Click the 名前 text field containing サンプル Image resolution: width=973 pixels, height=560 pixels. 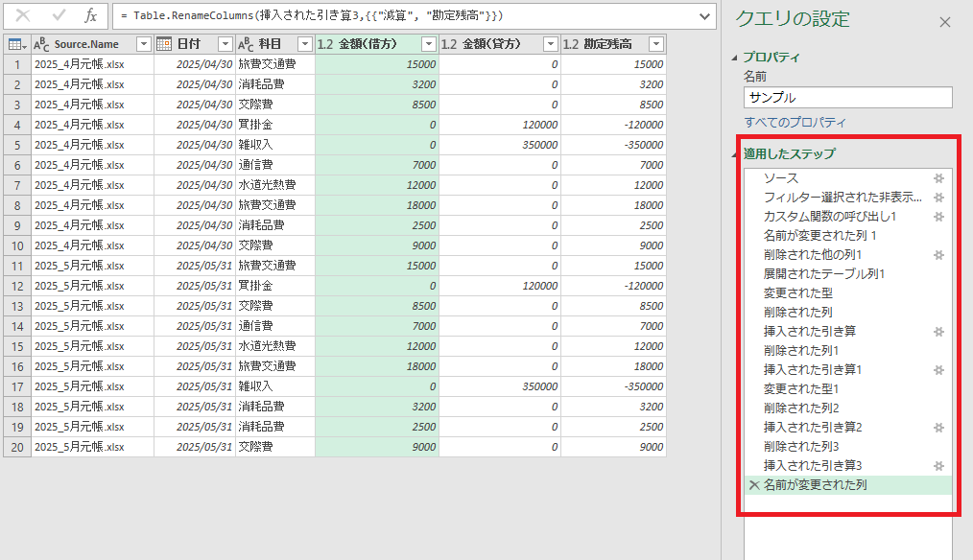(847, 98)
